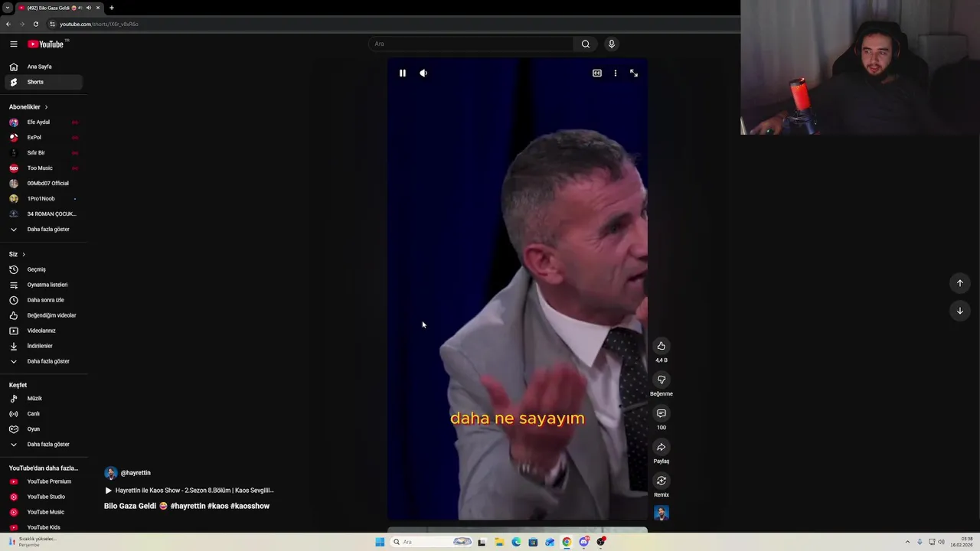The width and height of the screenshot is (980, 551).
Task: Reload the page in the browser
Action: (35, 24)
